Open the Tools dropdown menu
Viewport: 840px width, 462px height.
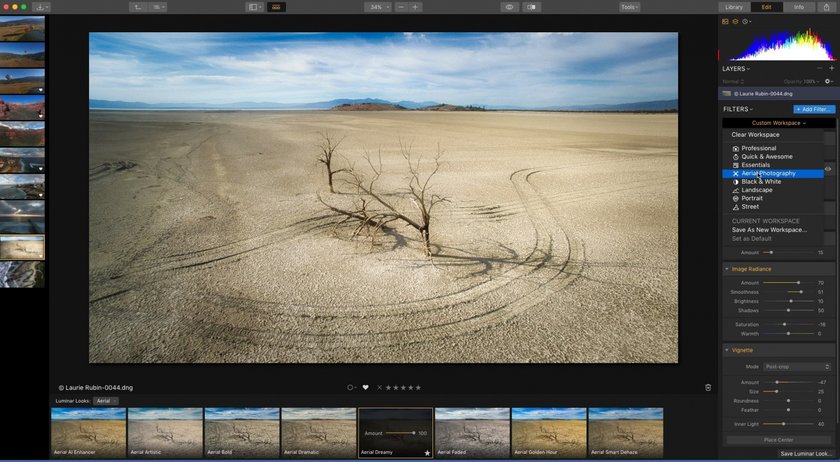point(629,7)
